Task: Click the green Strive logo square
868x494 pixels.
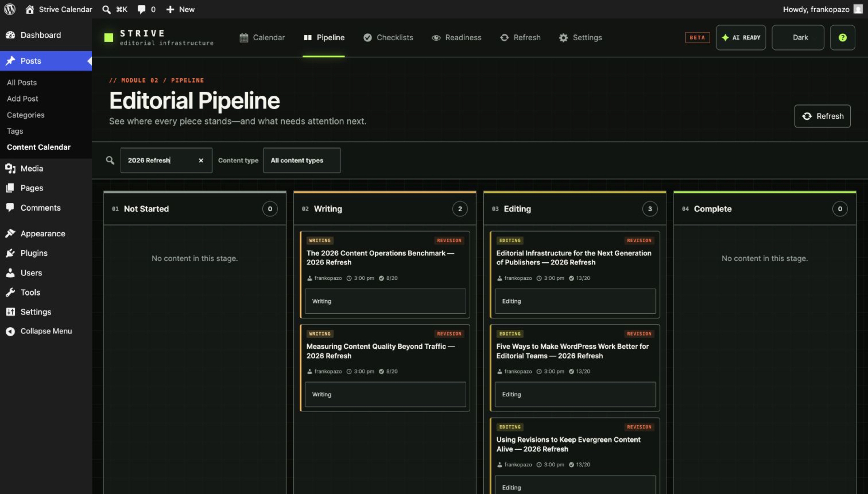Action: [108, 38]
